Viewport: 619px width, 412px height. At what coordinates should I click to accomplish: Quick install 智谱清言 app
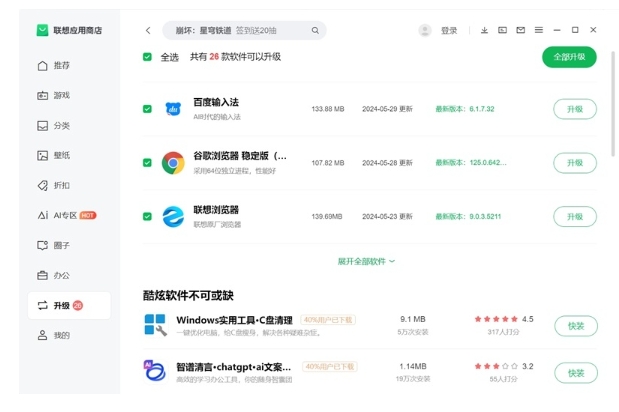pos(576,373)
